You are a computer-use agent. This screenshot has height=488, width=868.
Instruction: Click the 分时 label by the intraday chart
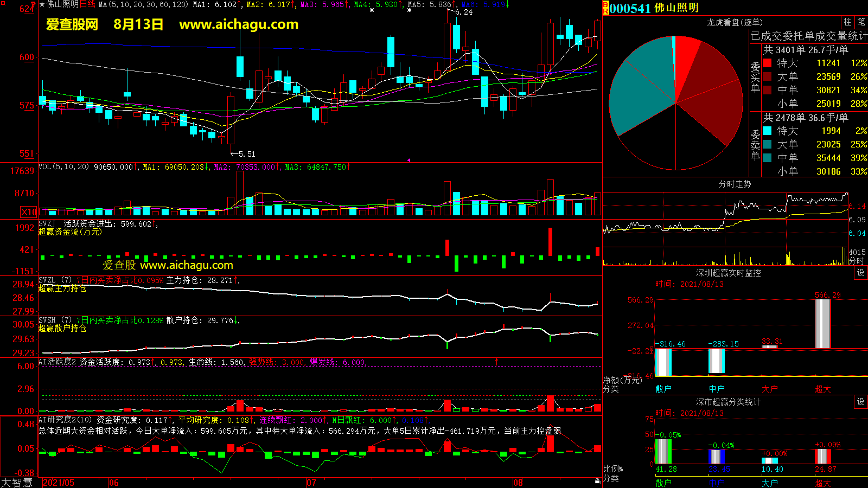[857, 261]
